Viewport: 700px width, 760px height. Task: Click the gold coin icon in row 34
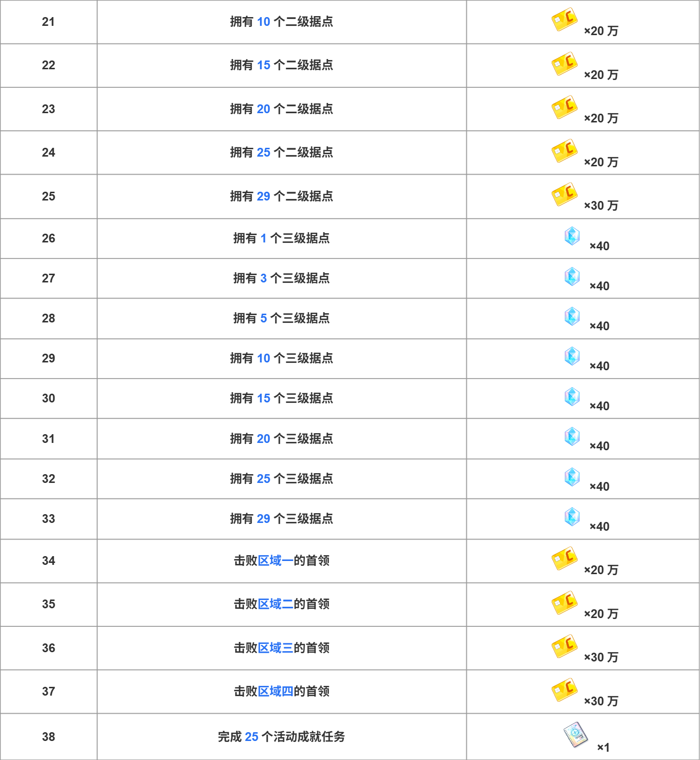click(564, 559)
